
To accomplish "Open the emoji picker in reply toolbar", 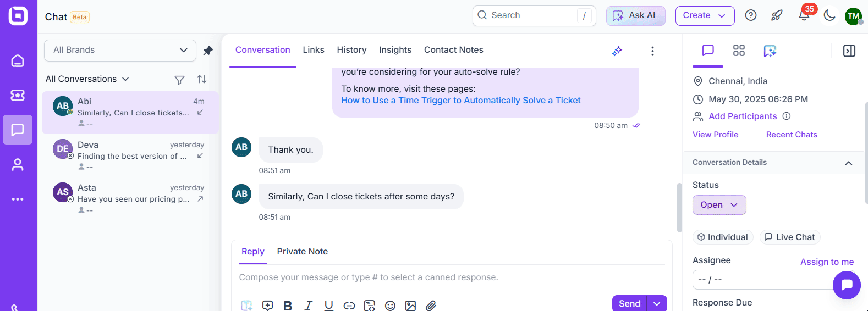I will click(390, 306).
